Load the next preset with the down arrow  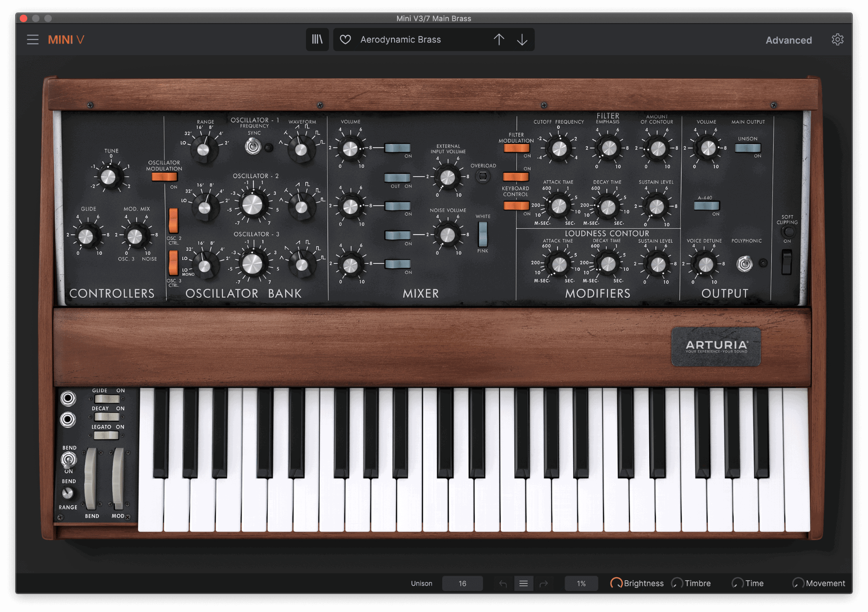pos(522,39)
